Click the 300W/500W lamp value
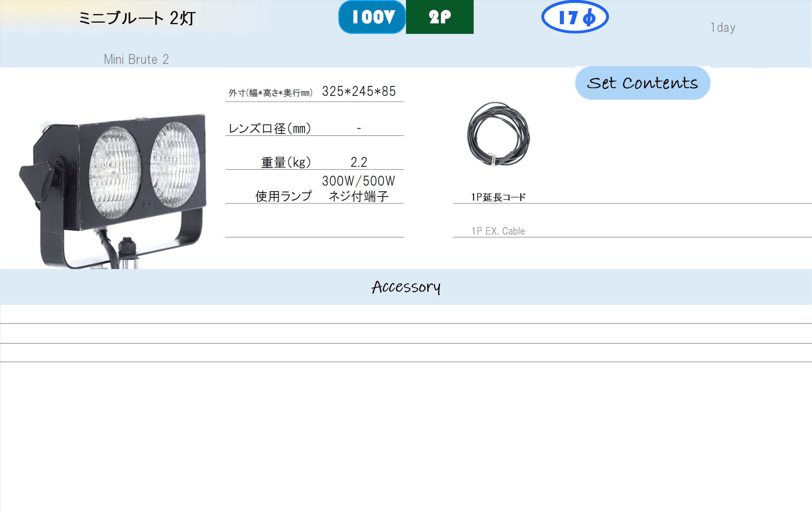The width and height of the screenshot is (812, 512). (358, 181)
